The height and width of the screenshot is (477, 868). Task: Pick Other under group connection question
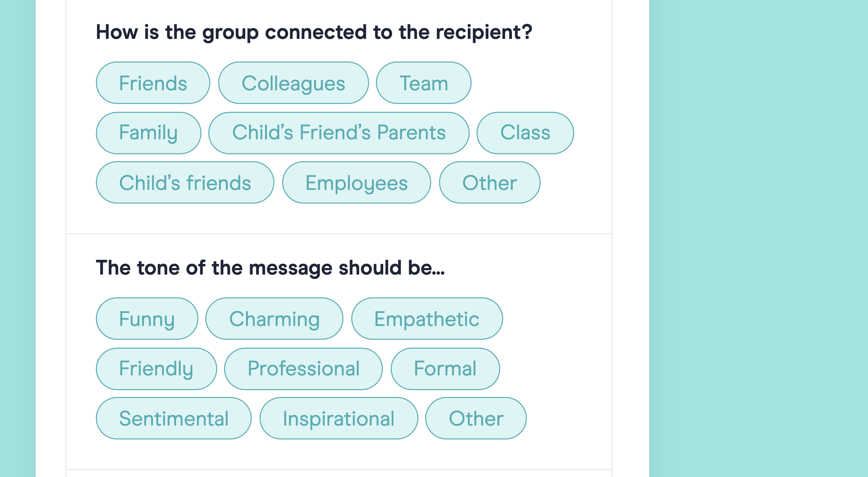coord(490,183)
